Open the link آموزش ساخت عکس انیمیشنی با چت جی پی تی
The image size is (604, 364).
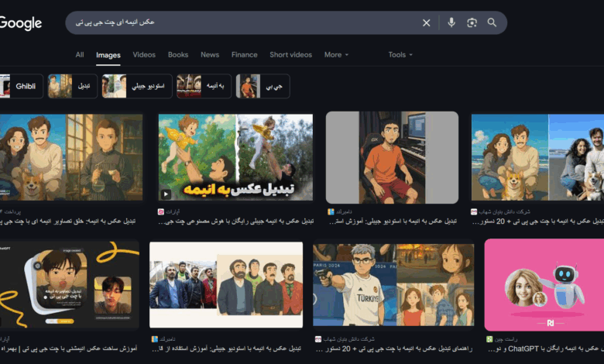point(69,349)
